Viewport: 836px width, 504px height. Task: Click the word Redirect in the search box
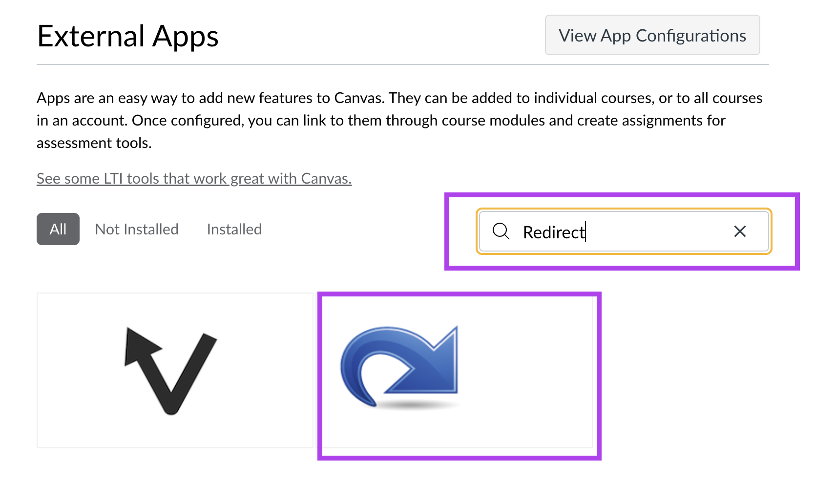(x=554, y=232)
